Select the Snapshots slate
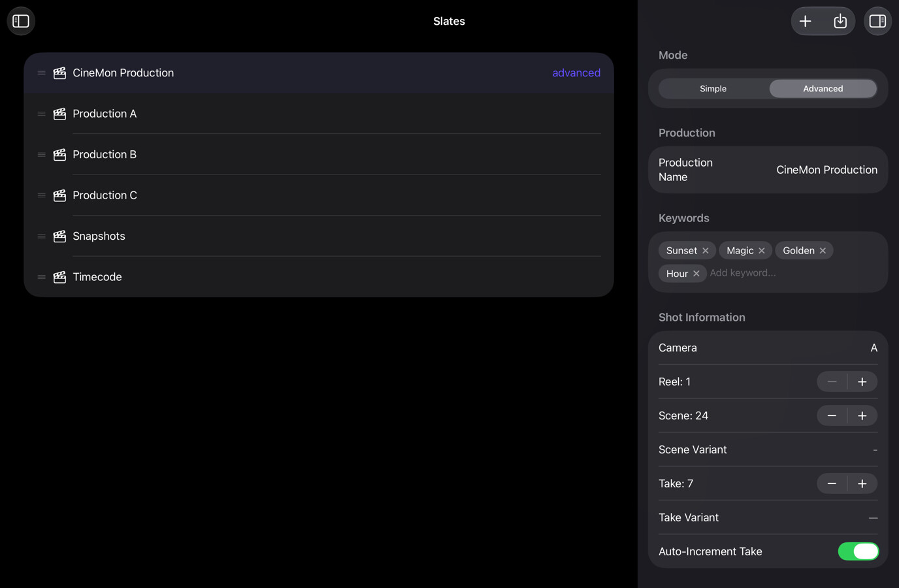 pyautogui.click(x=319, y=236)
